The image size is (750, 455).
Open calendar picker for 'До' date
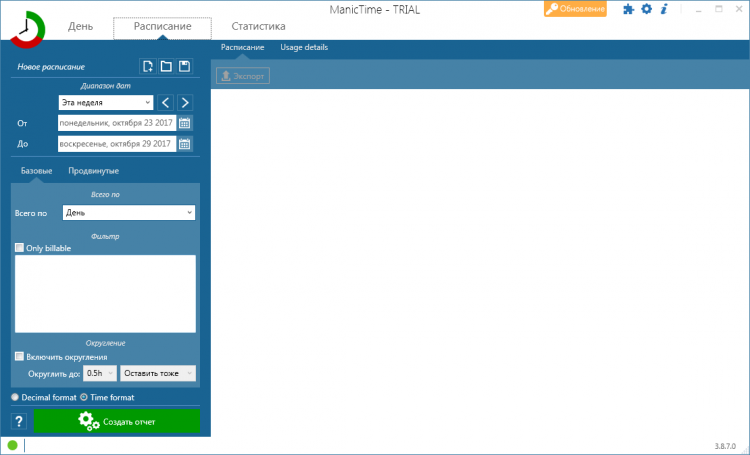(x=185, y=144)
